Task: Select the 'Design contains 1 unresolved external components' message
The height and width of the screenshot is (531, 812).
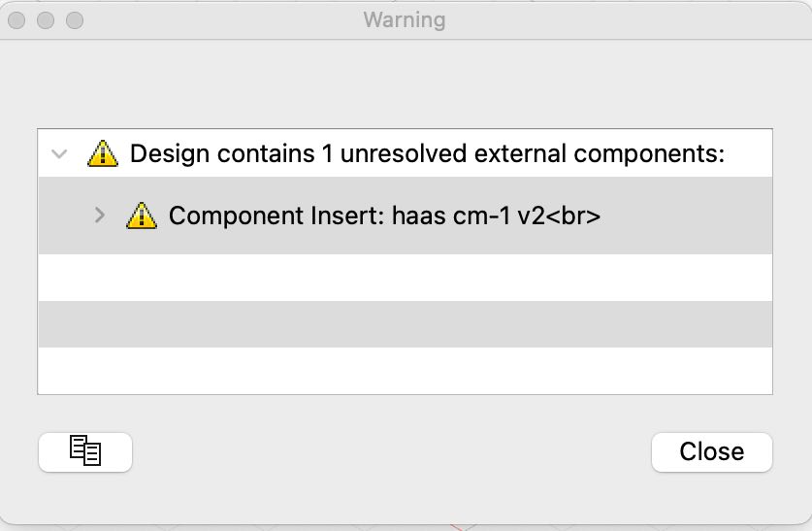Action: 427,153
